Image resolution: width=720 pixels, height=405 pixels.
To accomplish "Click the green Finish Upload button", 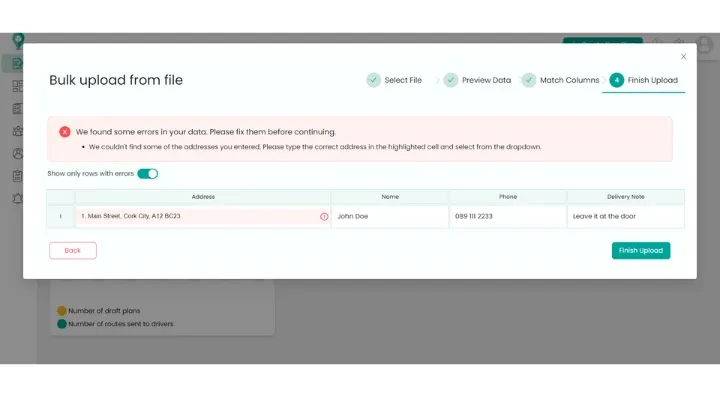I will pyautogui.click(x=640, y=251).
